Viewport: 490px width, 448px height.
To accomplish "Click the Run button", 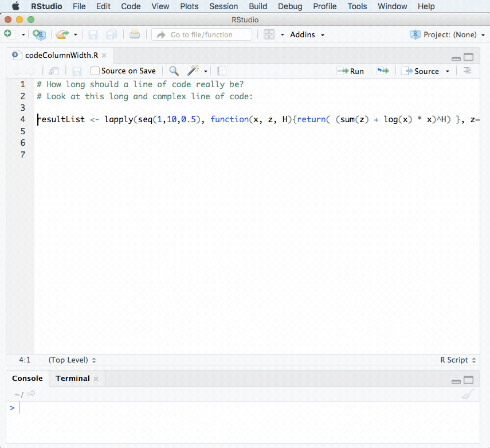I will coord(350,71).
